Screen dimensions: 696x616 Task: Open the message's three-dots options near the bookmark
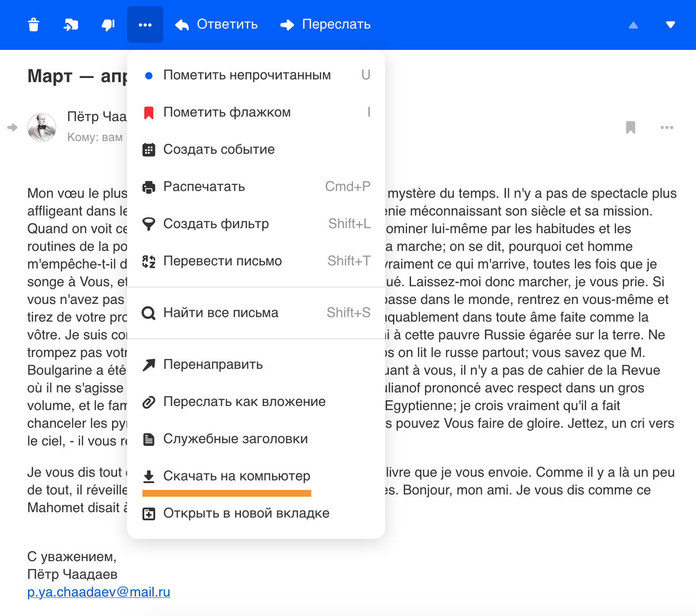[x=667, y=127]
